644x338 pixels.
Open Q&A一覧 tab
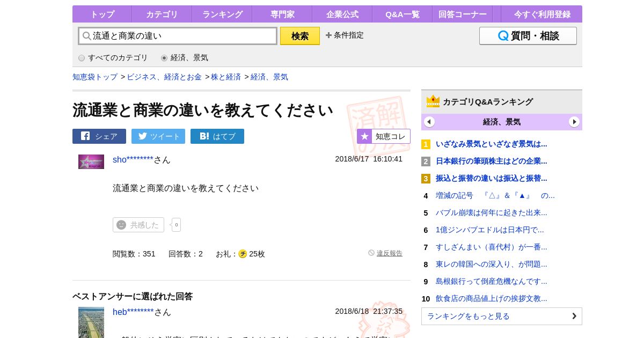click(402, 14)
